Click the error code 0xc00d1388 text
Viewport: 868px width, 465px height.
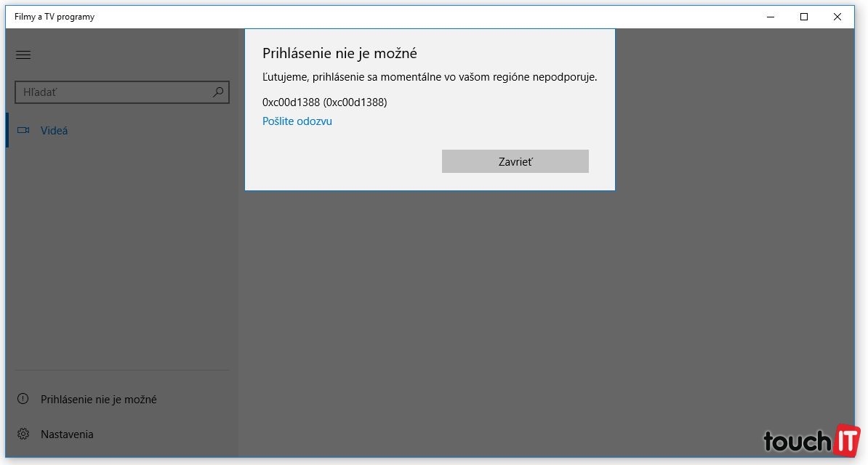[x=324, y=102]
